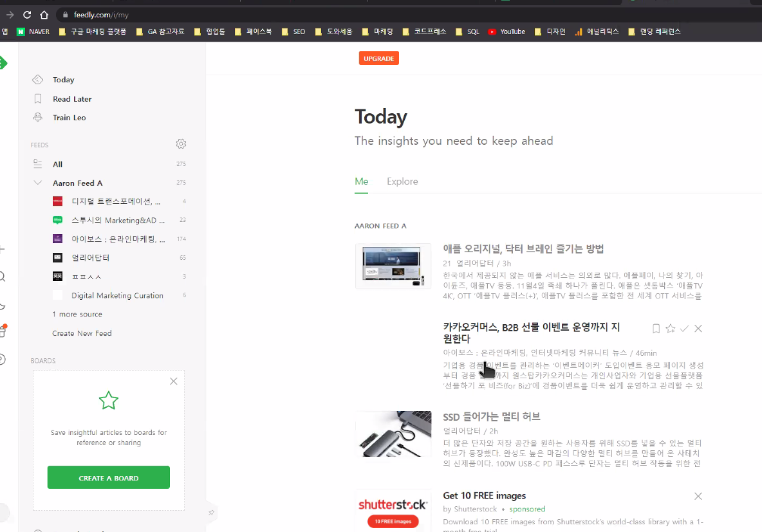Open 랜딩 레퍼런스 bookmark folder
This screenshot has height=532, width=762.
(655, 32)
